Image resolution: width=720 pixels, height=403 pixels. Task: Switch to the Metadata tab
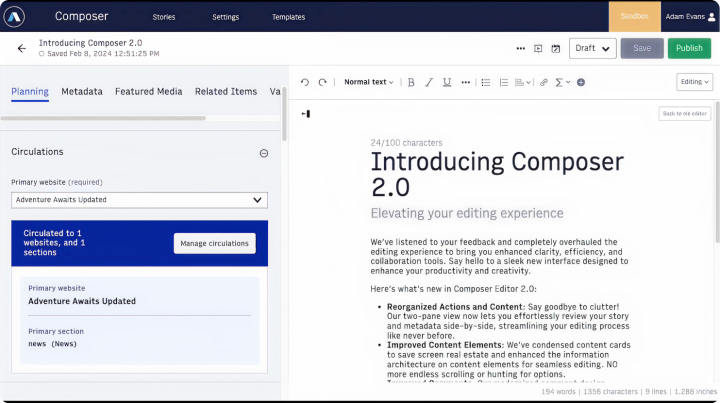click(82, 91)
